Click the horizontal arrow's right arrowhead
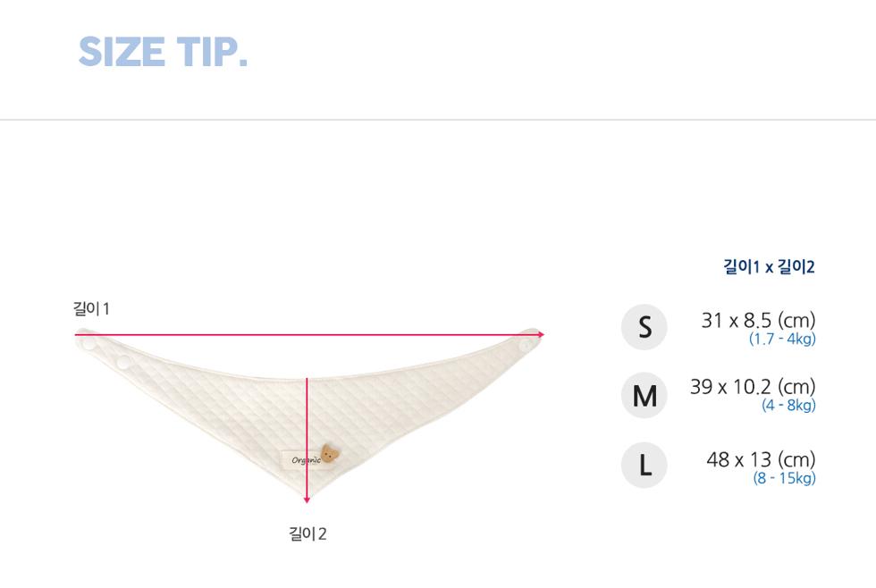The width and height of the screenshot is (876, 588). click(541, 334)
